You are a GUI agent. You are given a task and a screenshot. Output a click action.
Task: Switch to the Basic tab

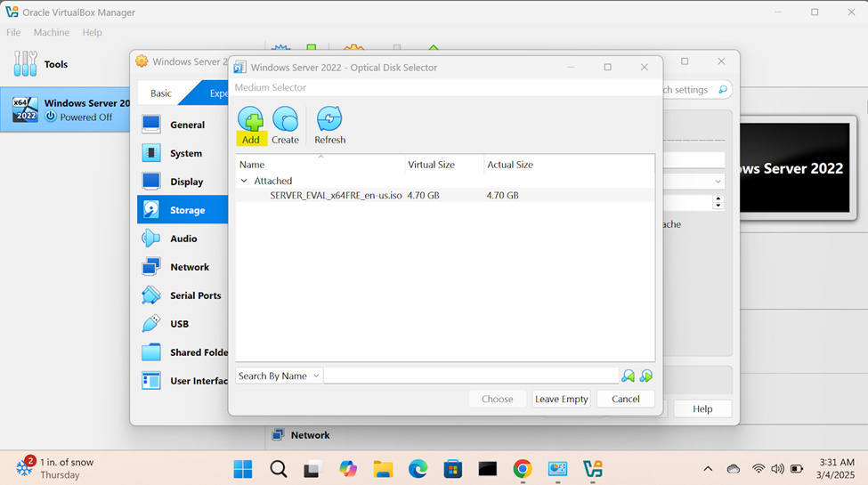pos(161,93)
